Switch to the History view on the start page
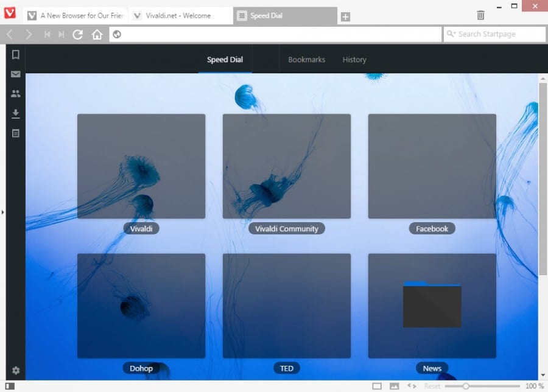The image size is (548, 392). [354, 59]
